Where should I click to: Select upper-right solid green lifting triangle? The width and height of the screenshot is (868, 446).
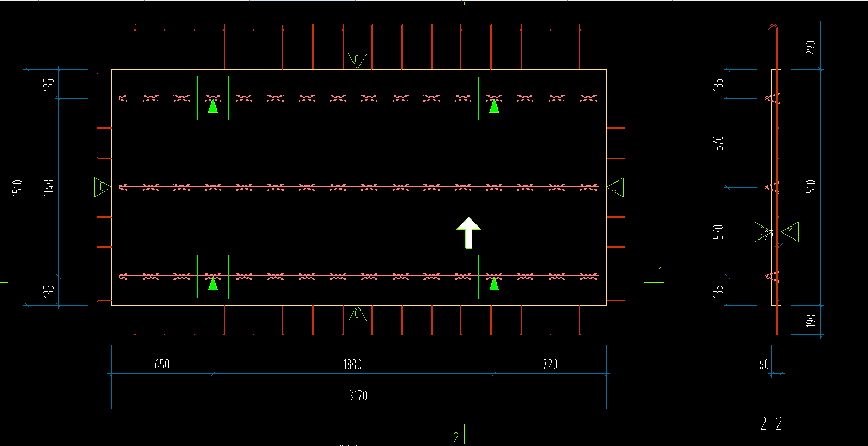tap(494, 106)
